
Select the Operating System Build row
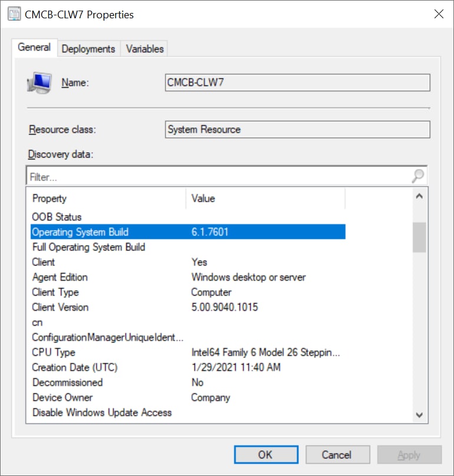(188, 232)
